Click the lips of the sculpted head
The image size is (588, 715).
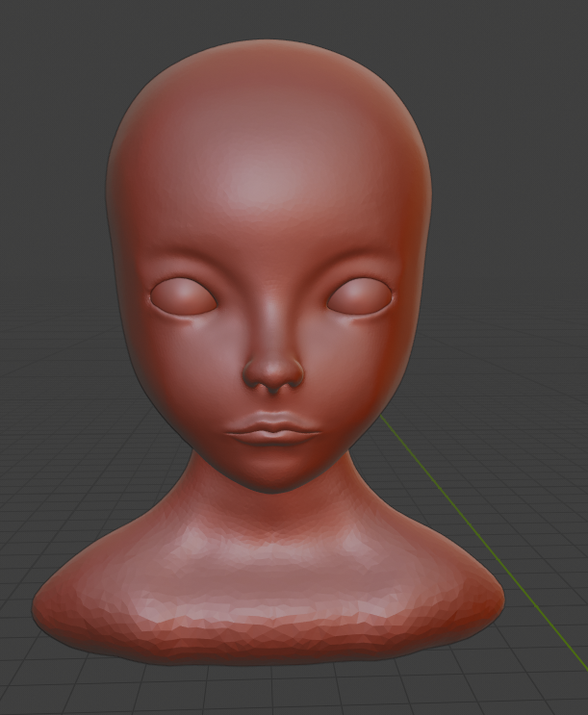(x=273, y=428)
